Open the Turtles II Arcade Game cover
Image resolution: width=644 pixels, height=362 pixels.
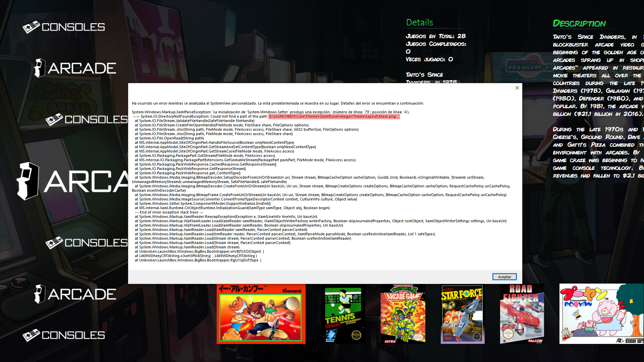pyautogui.click(x=403, y=314)
